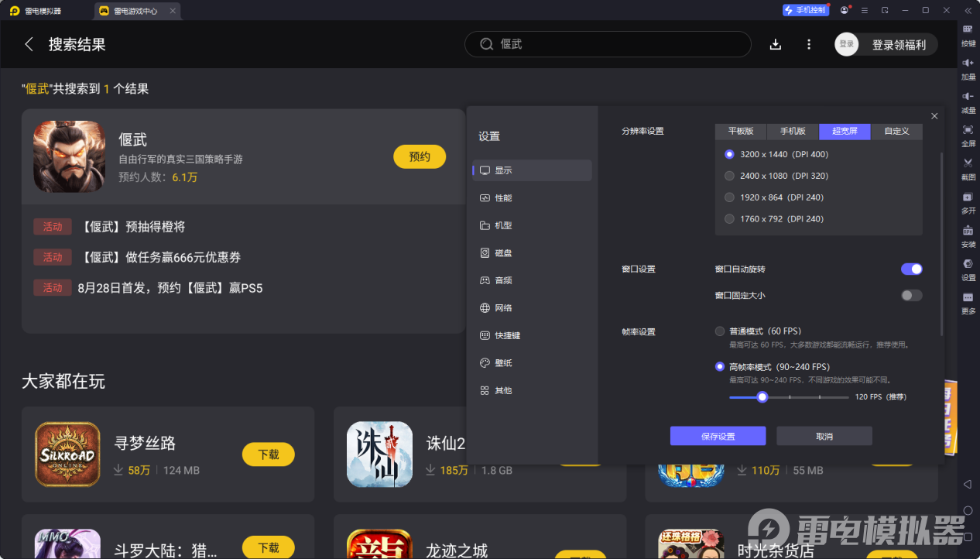Close the 雷电游戏中心 tab
The image size is (980, 559).
(x=173, y=11)
